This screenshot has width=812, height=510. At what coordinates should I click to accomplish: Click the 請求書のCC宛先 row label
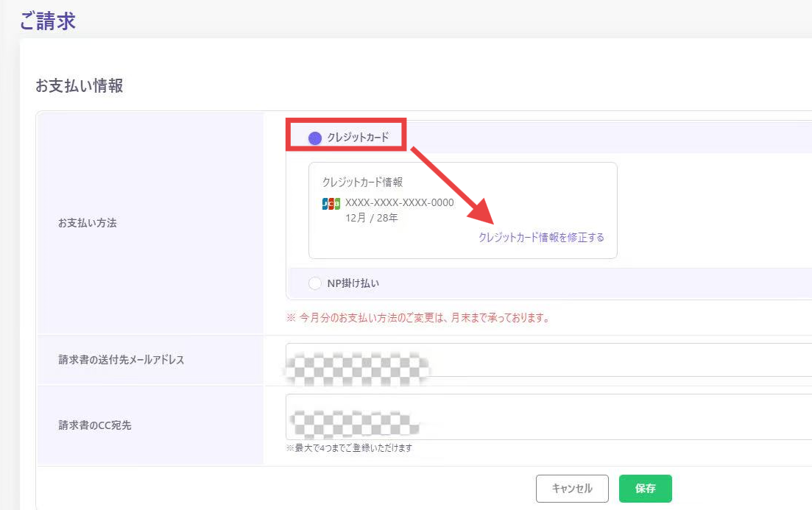click(95, 425)
